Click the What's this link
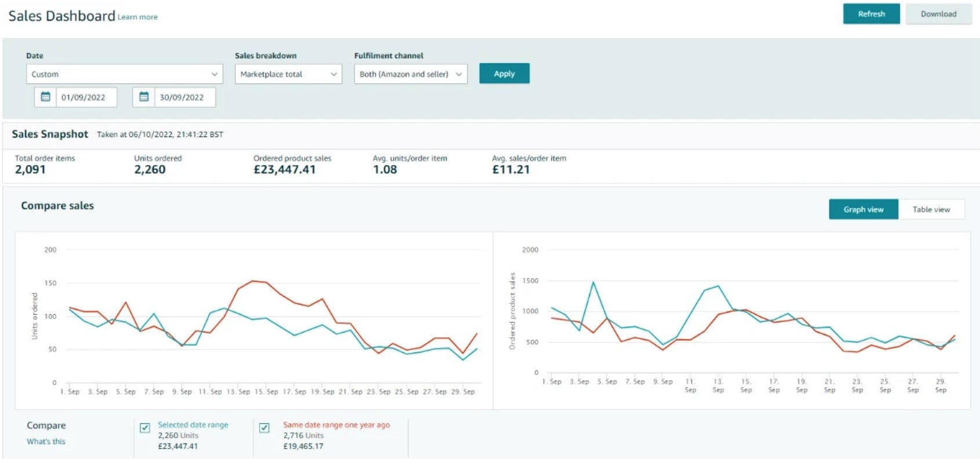The image size is (980, 470). click(x=46, y=442)
